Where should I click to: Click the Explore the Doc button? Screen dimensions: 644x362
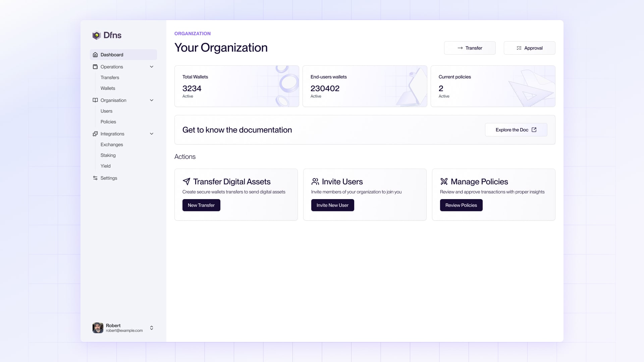(x=516, y=130)
